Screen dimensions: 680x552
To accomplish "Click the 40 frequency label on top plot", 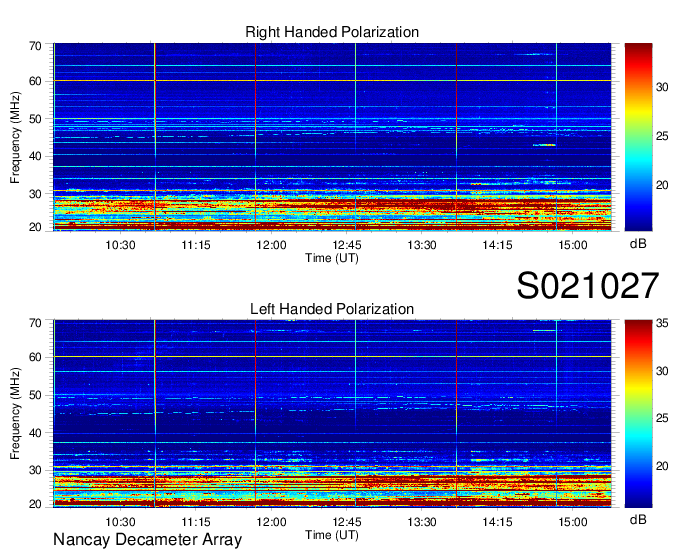I will tap(35, 157).
